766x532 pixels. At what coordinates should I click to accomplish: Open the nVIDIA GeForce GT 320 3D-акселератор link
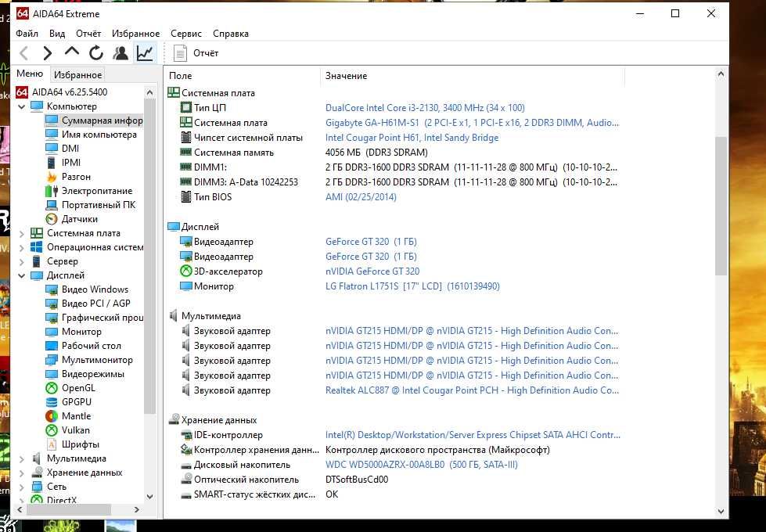click(372, 271)
